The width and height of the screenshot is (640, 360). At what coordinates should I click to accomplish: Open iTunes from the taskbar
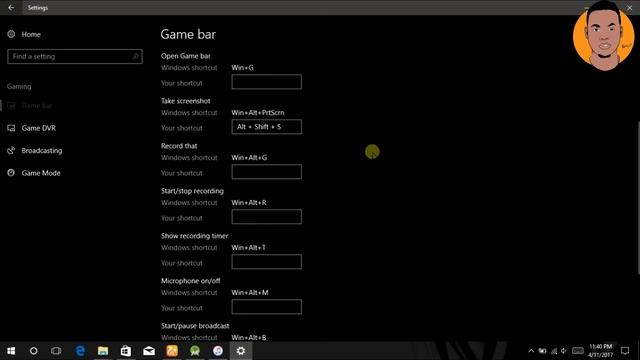pyautogui.click(x=218, y=351)
